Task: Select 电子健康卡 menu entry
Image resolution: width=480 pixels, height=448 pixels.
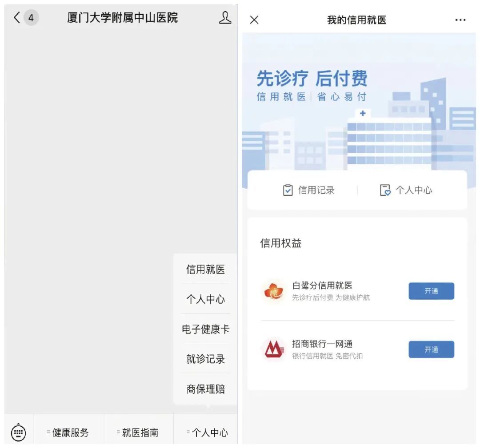Action: [205, 329]
